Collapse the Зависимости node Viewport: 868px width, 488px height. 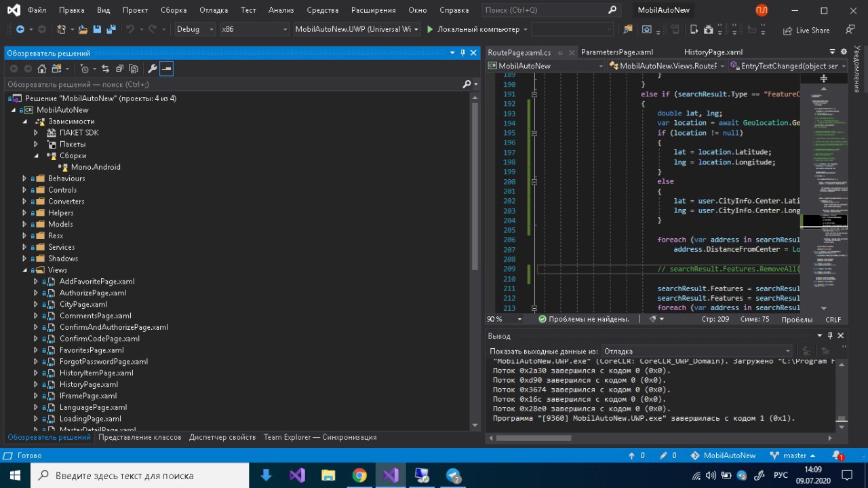[x=24, y=121]
